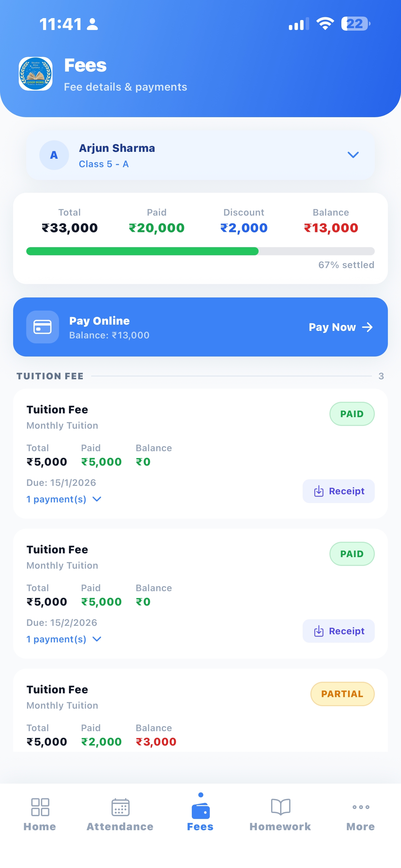Screen dimensions: 401x868
Task: Tap the Good Word school logo icon
Action: coord(35,73)
